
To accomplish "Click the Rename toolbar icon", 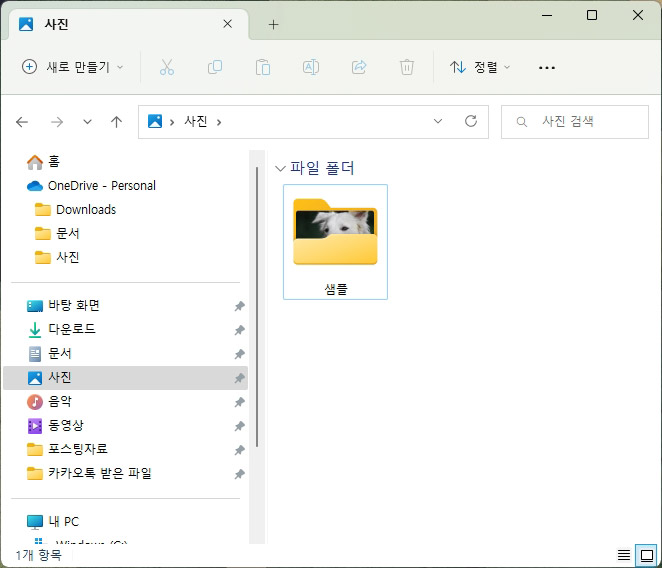I will 311,67.
